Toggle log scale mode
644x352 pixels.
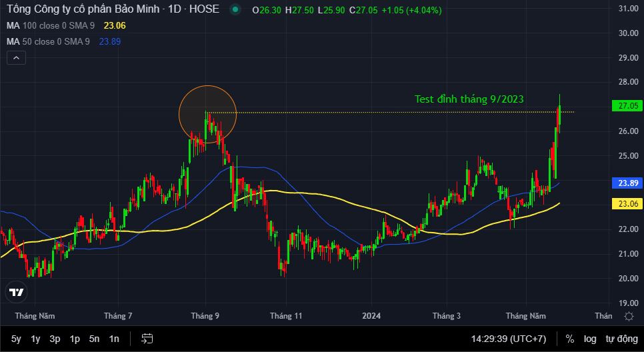point(590,339)
